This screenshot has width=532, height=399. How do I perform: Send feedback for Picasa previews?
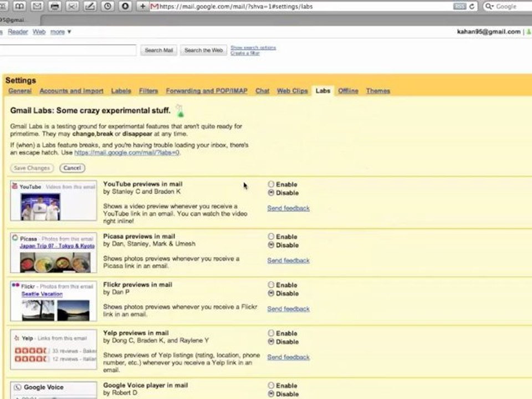(x=288, y=260)
